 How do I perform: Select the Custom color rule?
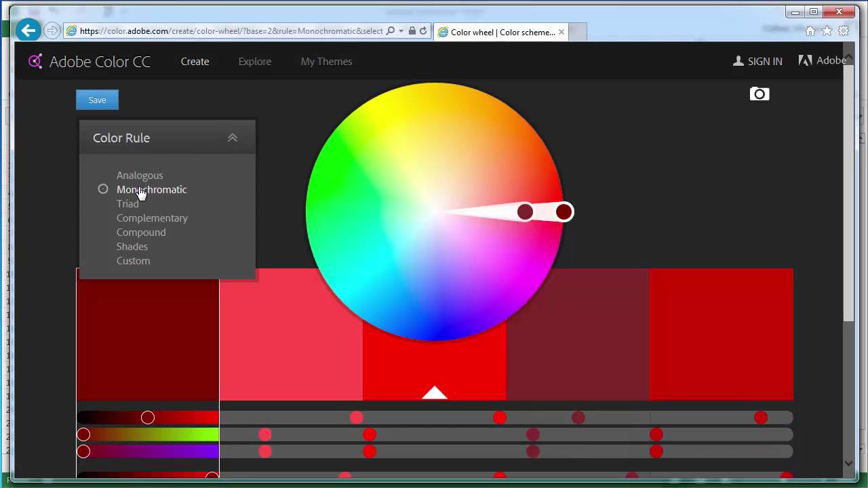pyautogui.click(x=134, y=260)
